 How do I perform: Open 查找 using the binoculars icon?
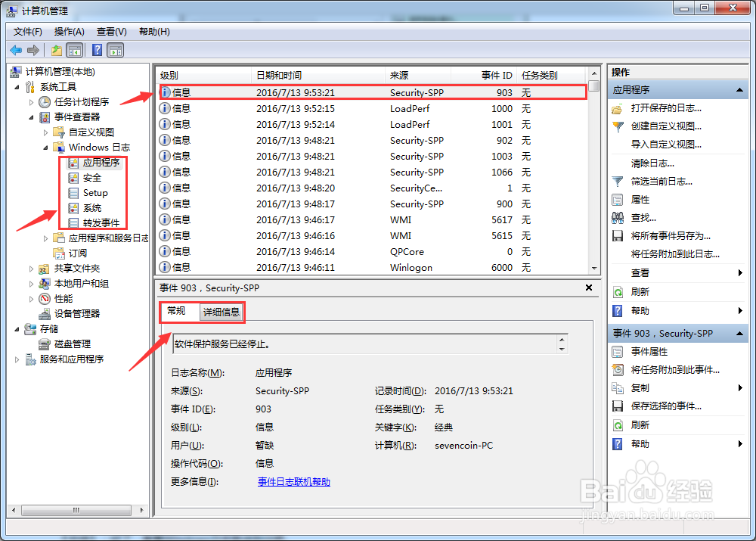point(618,218)
